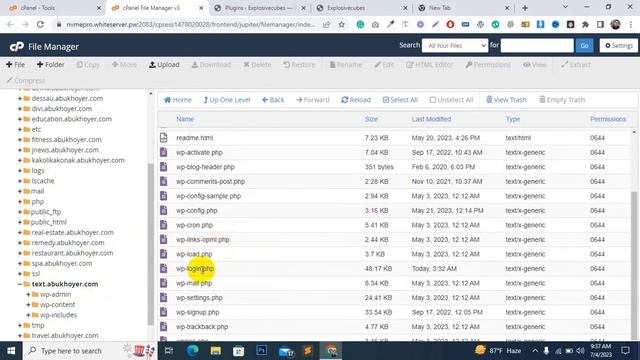Click the Compress toolbar button
This screenshot has height=360, width=640.
[25, 80]
